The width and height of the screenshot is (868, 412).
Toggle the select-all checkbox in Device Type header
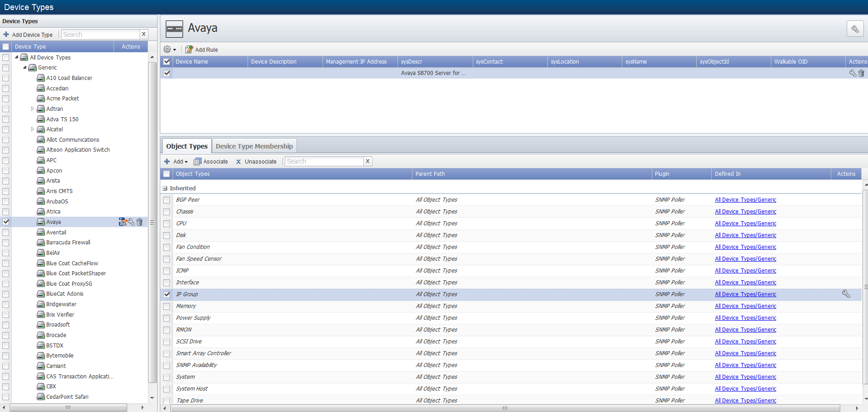click(x=6, y=47)
